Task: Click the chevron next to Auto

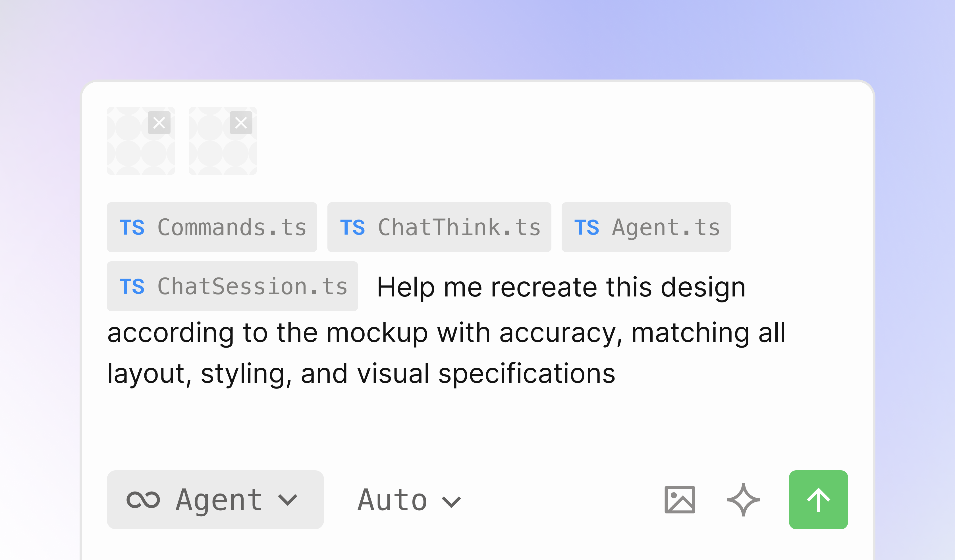Action: tap(451, 502)
